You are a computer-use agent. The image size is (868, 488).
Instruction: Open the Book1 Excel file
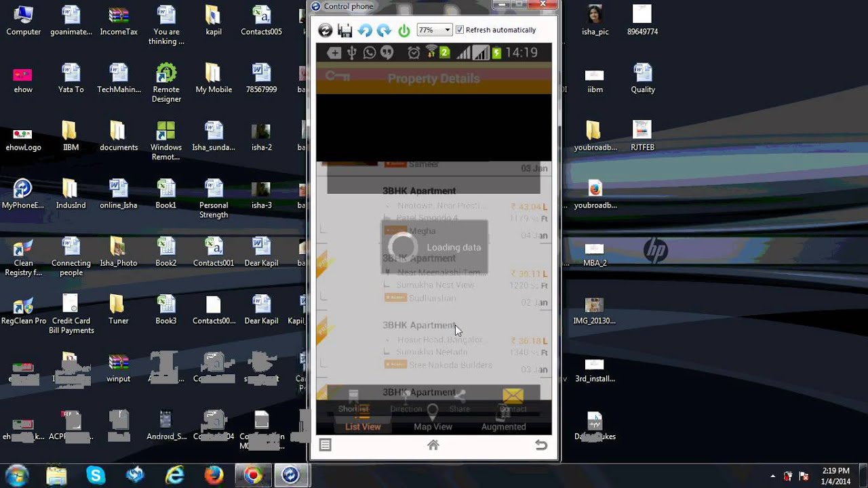[166, 195]
